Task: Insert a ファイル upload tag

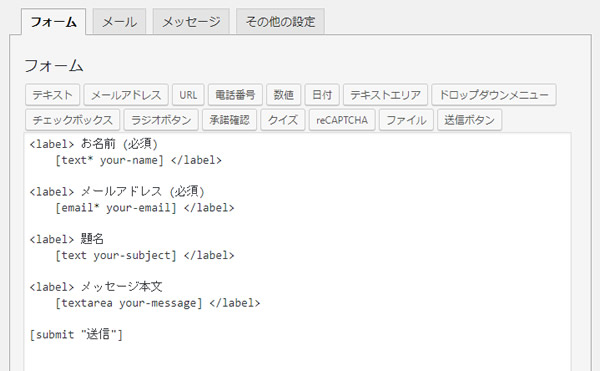Action: click(406, 120)
